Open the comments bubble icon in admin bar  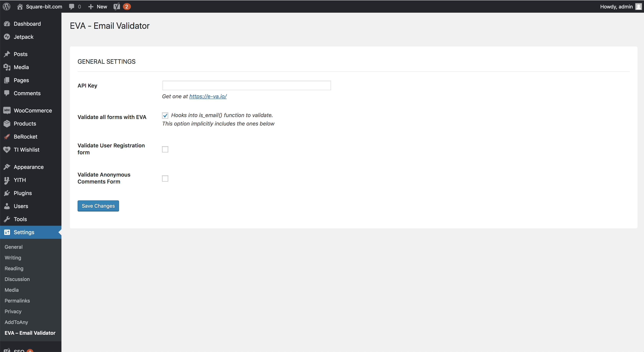coord(72,7)
